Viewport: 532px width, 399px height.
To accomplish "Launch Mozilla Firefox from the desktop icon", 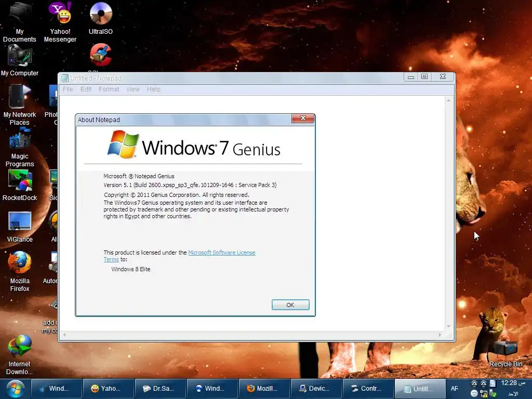I will click(x=20, y=271).
